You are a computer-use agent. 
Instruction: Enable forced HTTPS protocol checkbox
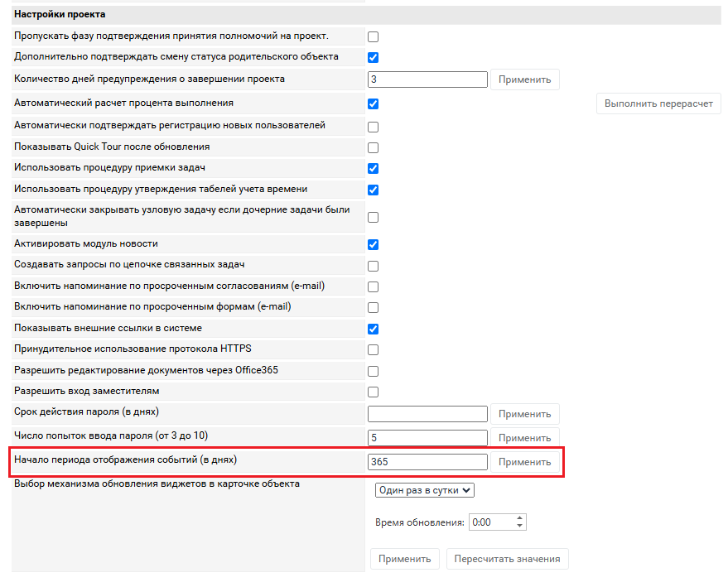tap(373, 350)
